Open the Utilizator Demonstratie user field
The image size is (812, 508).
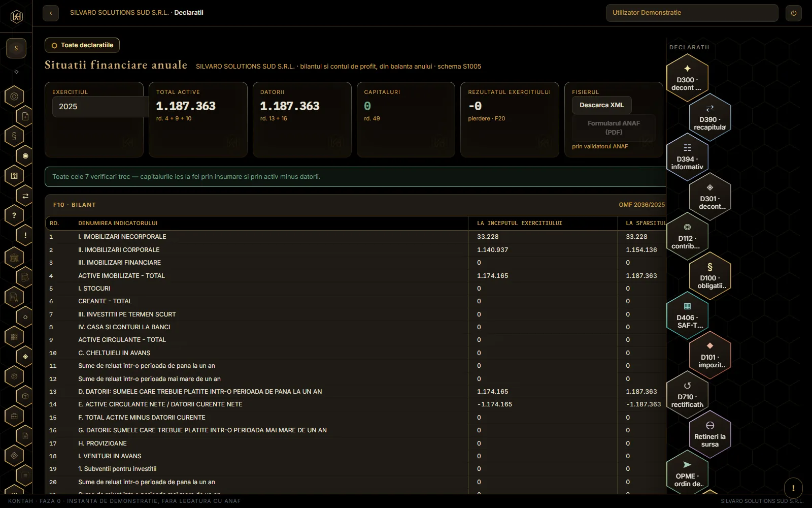pos(692,13)
